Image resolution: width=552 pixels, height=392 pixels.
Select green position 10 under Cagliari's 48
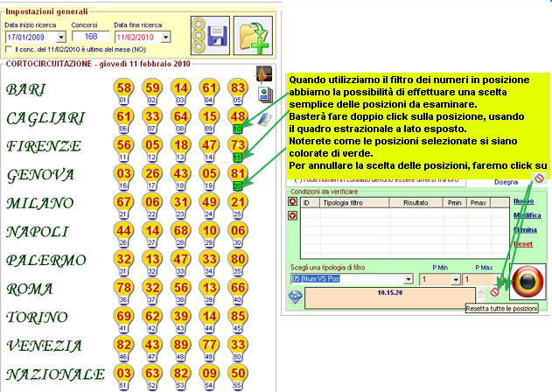[x=237, y=129]
